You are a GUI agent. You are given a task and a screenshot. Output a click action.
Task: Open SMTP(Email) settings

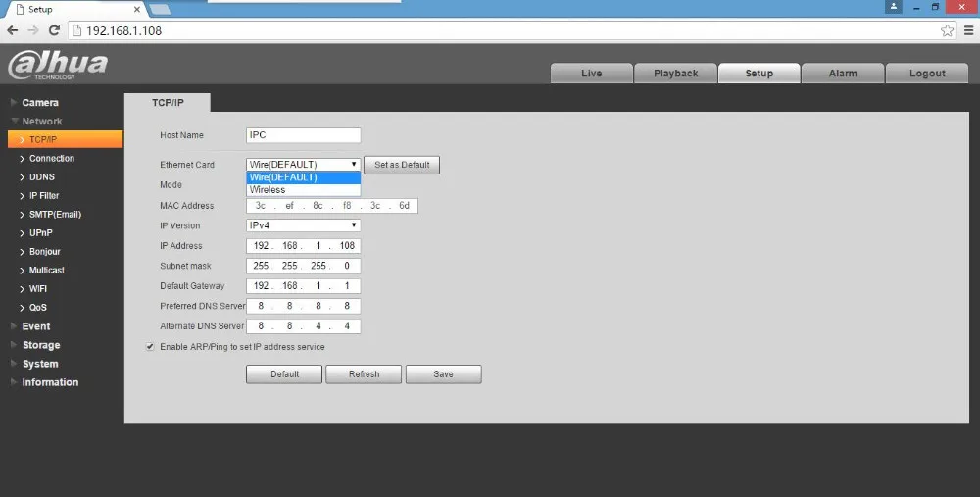click(x=55, y=215)
